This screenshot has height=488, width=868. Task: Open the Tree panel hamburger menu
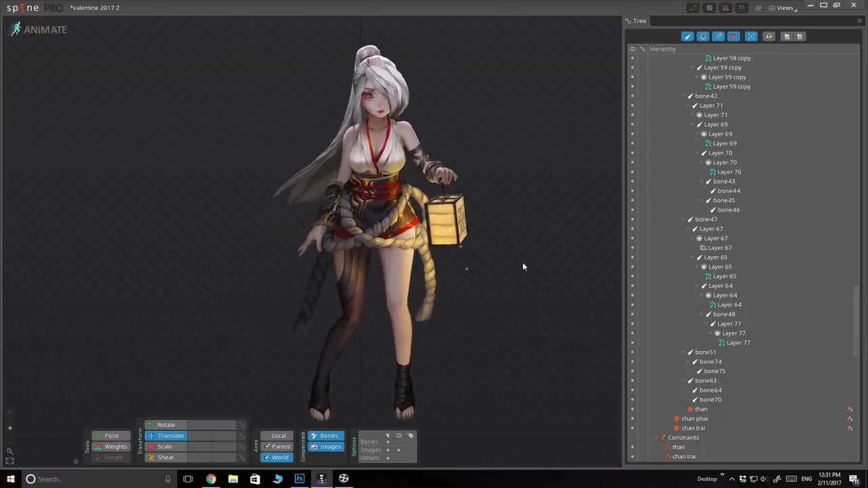click(859, 21)
